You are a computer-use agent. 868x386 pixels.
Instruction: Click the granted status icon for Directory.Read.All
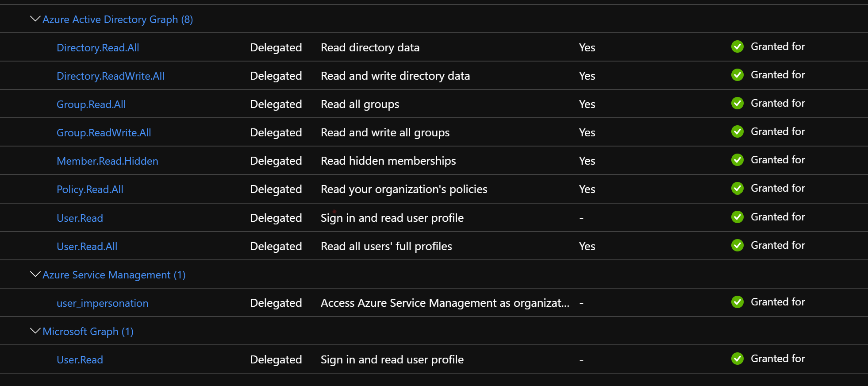tap(737, 46)
